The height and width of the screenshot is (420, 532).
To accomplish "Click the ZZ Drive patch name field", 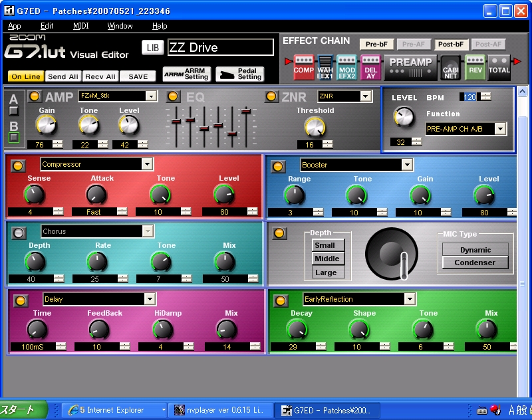I will tap(221, 47).
